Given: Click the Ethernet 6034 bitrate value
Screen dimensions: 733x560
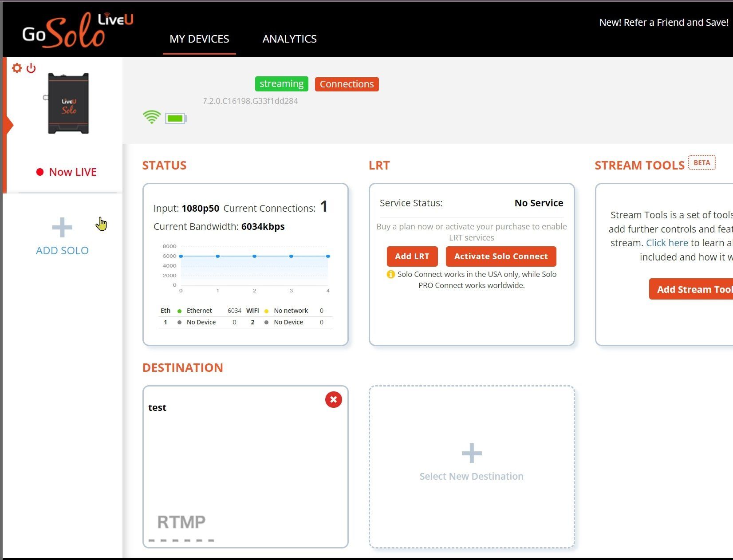Looking at the screenshot, I should 234,311.
